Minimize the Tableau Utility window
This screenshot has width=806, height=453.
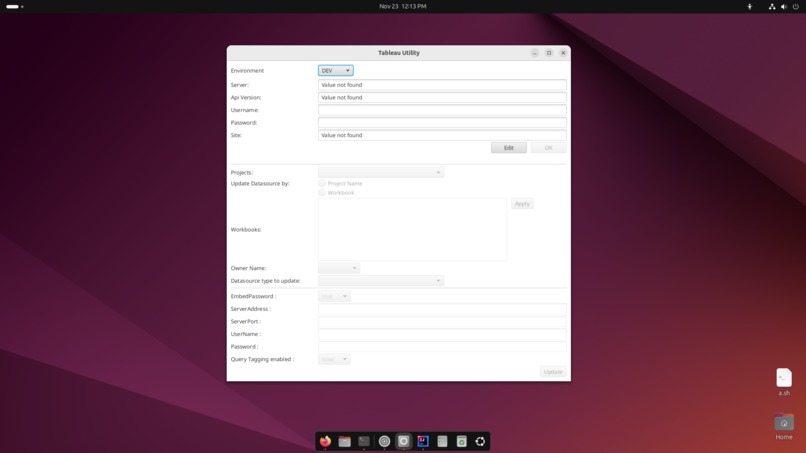(x=535, y=53)
